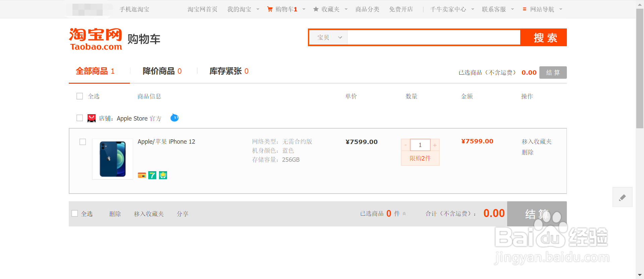
Task: Switch to the 降价商品 tab
Action: tap(162, 71)
